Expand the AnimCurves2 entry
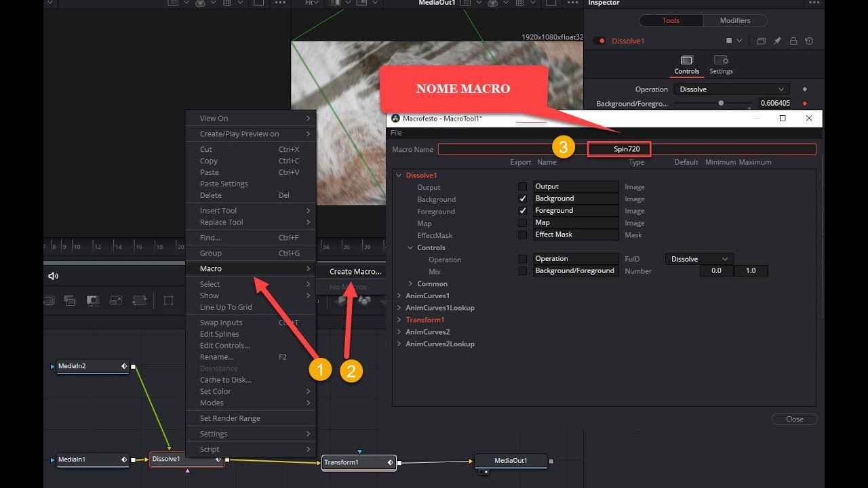This screenshot has width=868, height=488. point(399,332)
